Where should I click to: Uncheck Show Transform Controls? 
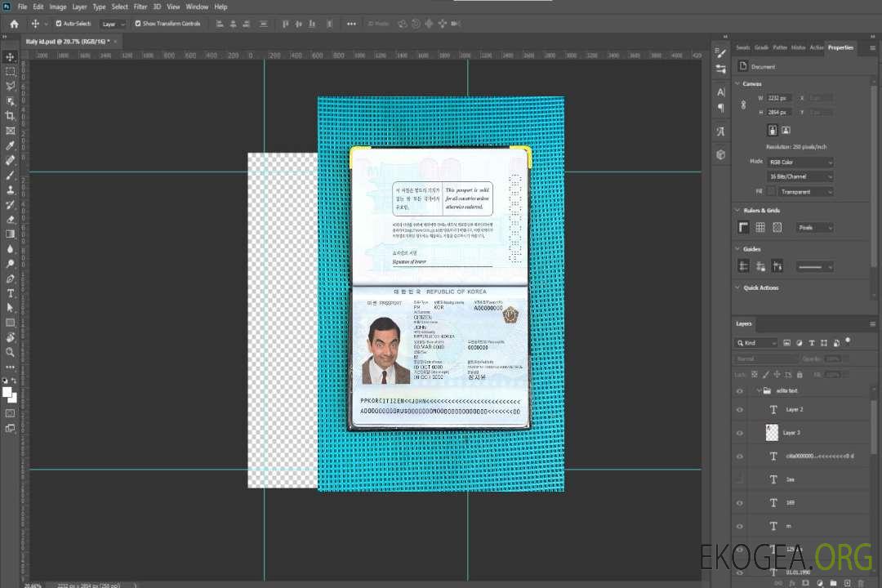click(137, 24)
